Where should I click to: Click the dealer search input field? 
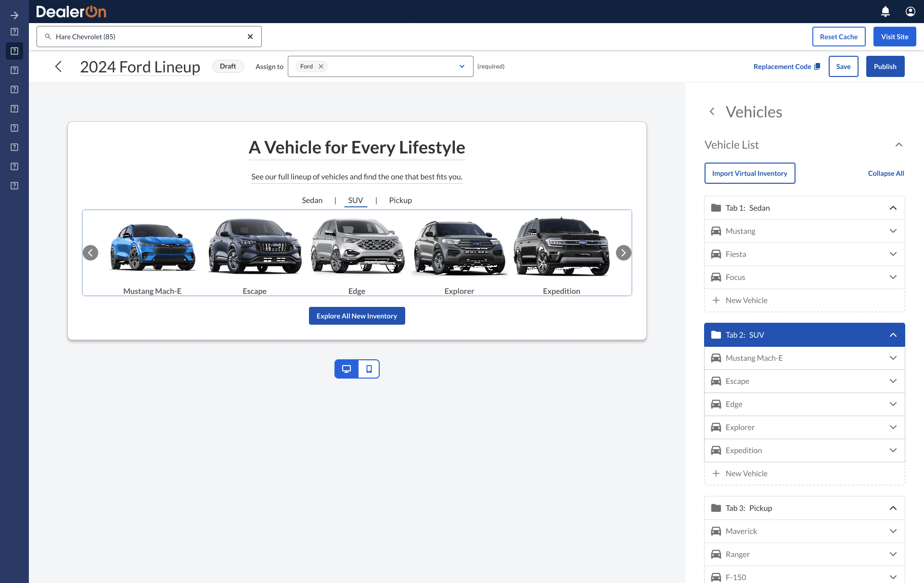[149, 37]
